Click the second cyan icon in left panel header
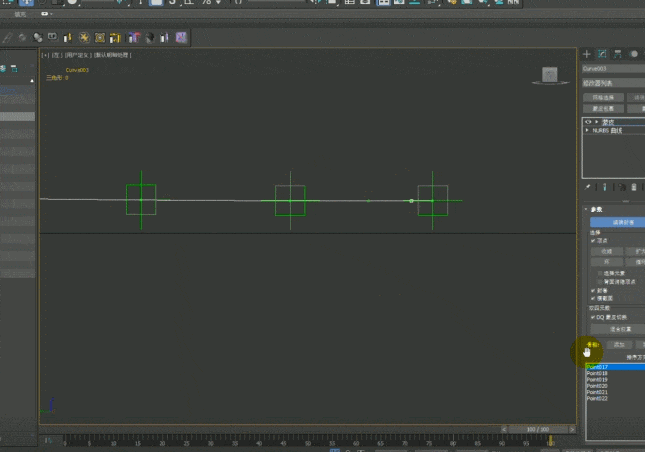 [14, 68]
